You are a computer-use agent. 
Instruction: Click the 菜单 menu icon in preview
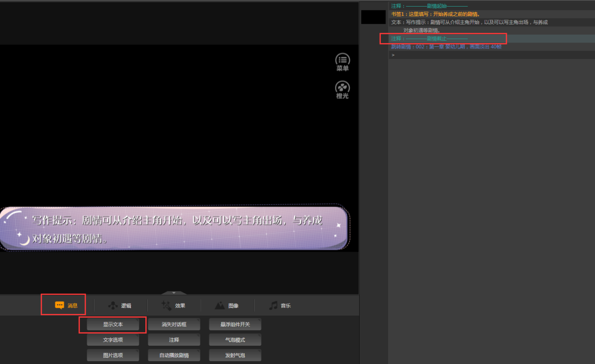[x=342, y=62]
